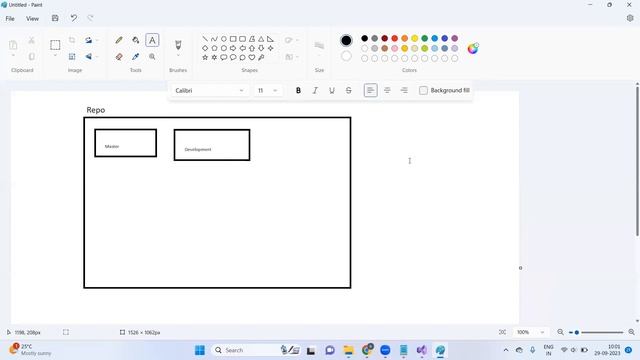The height and width of the screenshot is (360, 640).
Task: Click the Rotate image icon
Action: coord(89,40)
